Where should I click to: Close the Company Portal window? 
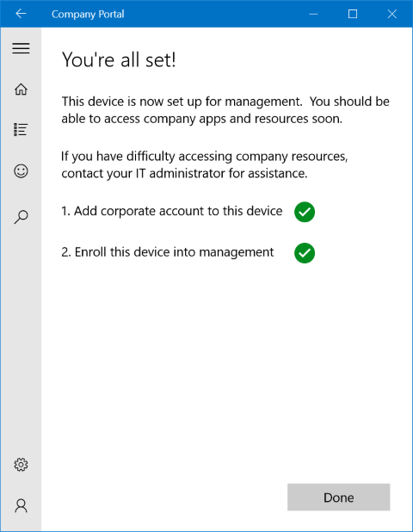click(392, 14)
